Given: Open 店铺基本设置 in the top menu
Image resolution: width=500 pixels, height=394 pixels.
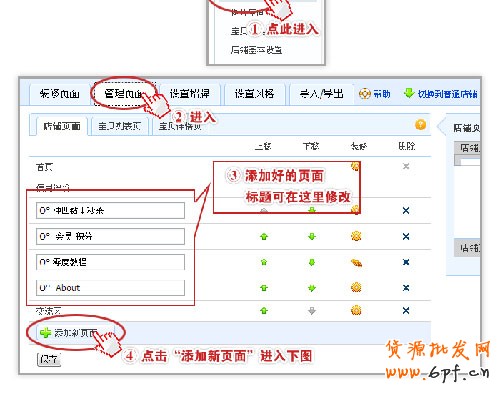Looking at the screenshot, I should tap(256, 50).
